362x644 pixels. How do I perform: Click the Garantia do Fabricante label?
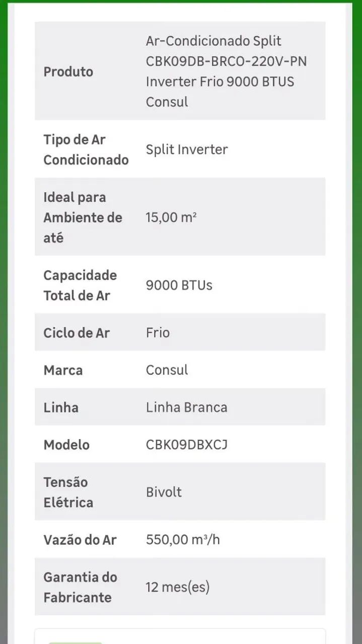pos(80,587)
